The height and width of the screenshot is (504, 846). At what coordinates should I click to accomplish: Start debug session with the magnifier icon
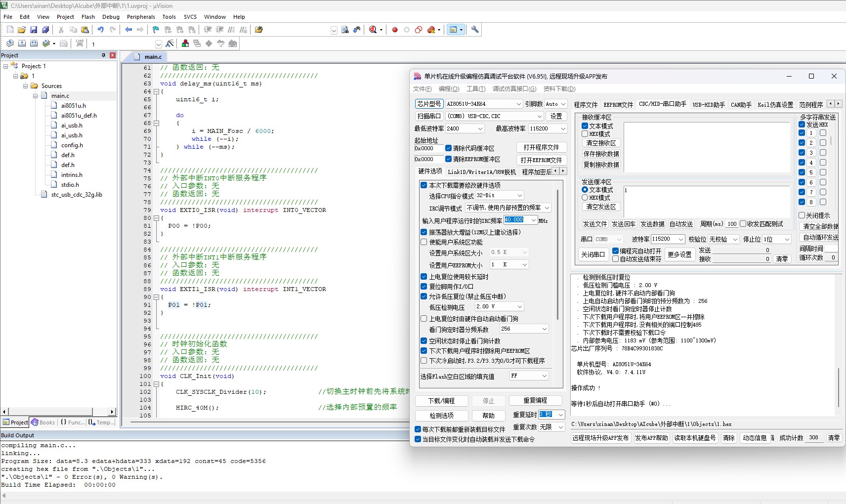(x=373, y=30)
